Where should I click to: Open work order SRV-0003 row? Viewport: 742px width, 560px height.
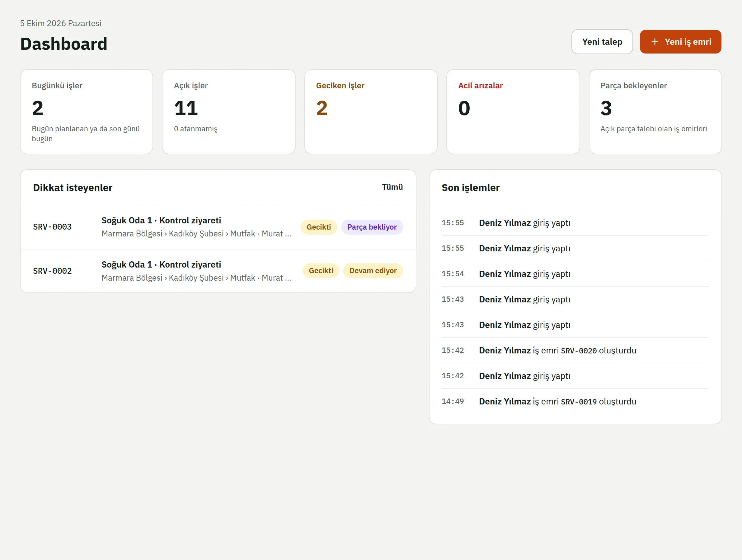(x=218, y=227)
